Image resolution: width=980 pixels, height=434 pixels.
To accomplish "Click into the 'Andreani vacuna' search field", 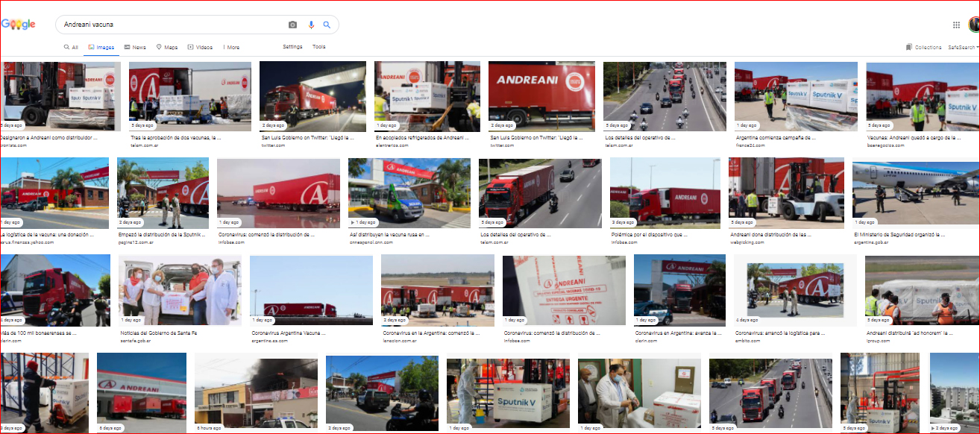I will tap(172, 25).
